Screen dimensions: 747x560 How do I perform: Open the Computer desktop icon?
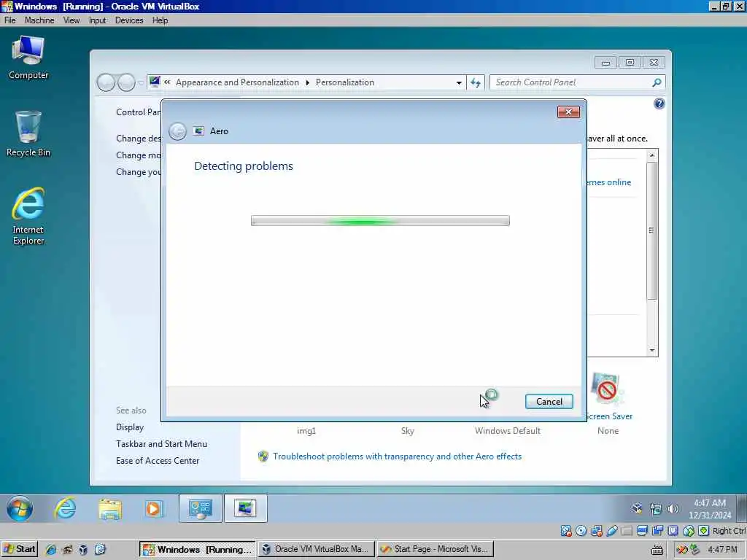(x=28, y=58)
